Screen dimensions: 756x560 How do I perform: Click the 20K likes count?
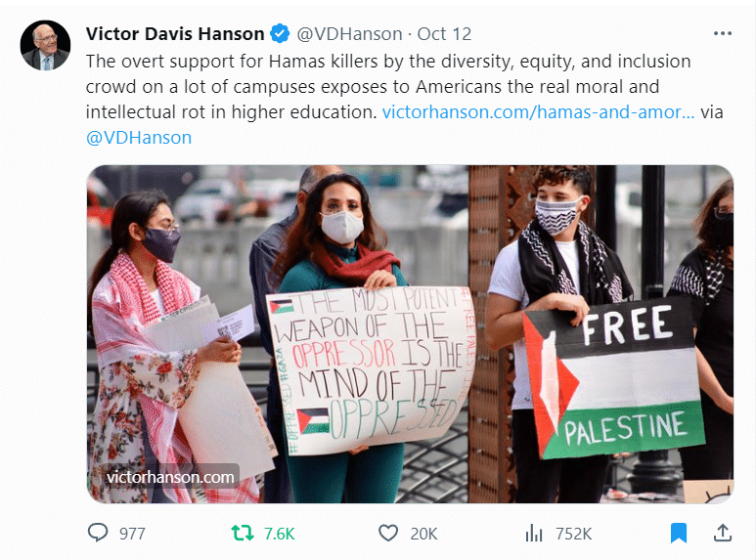tap(423, 534)
